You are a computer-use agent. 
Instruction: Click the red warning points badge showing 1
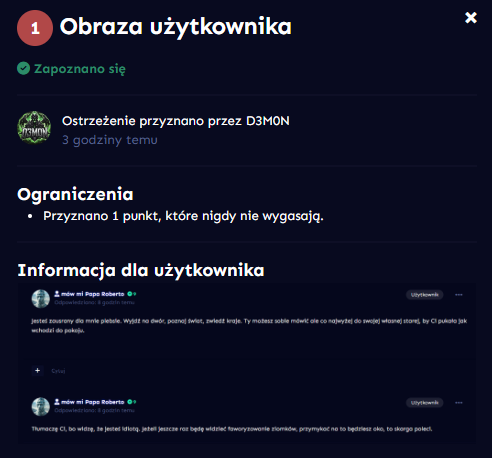(35, 28)
